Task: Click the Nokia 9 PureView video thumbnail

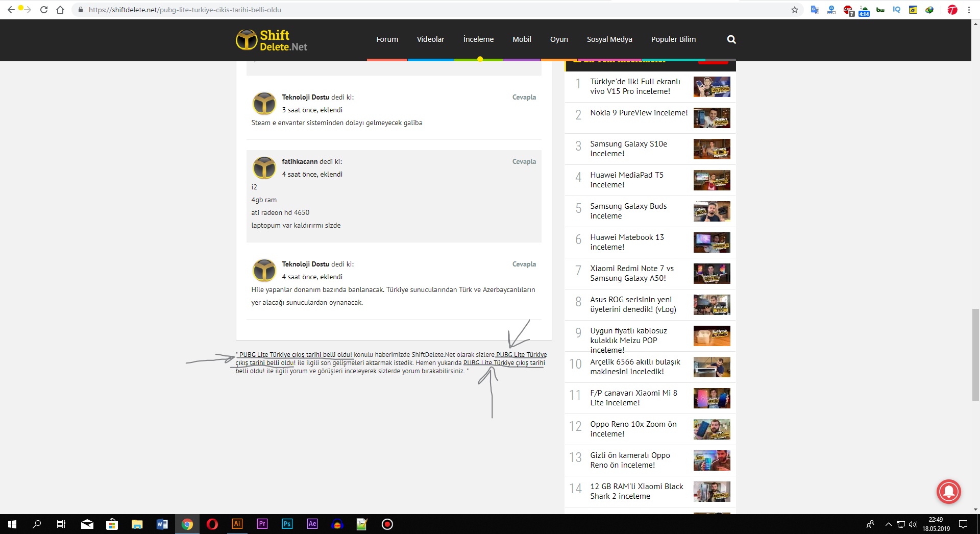Action: (x=712, y=118)
